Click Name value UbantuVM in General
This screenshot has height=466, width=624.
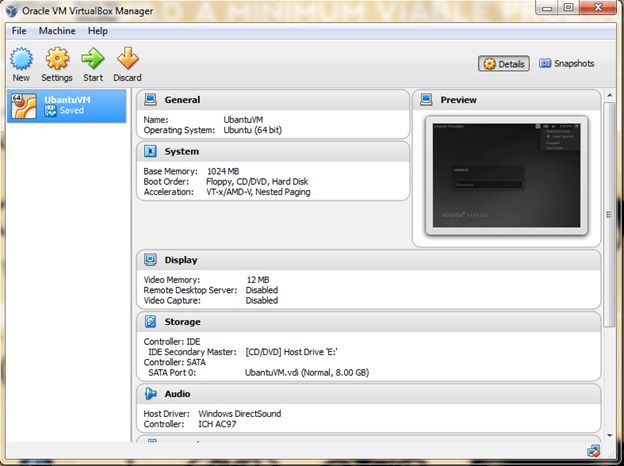(x=243, y=120)
